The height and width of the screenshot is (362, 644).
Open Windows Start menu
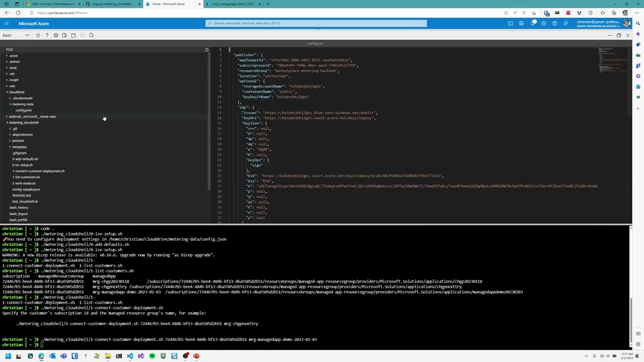[8, 356]
